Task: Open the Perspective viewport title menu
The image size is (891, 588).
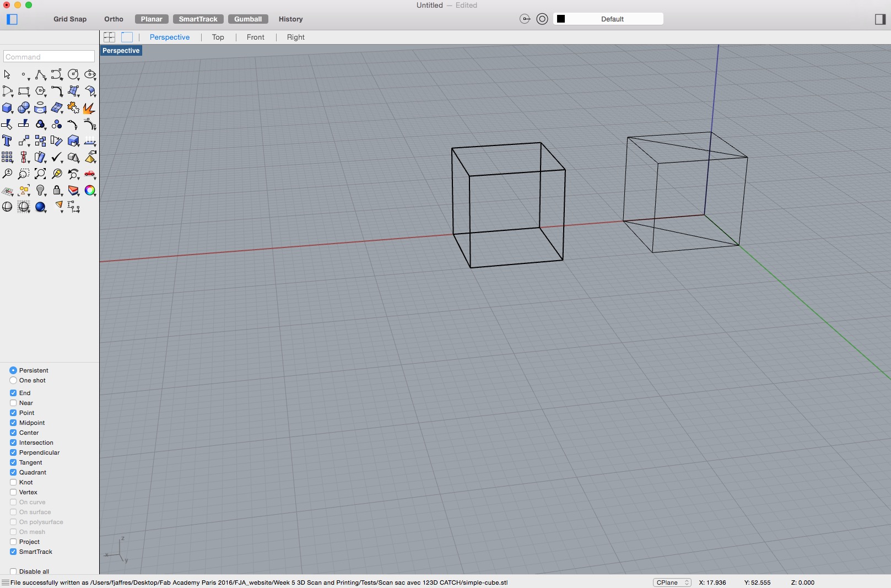Action: (121, 51)
